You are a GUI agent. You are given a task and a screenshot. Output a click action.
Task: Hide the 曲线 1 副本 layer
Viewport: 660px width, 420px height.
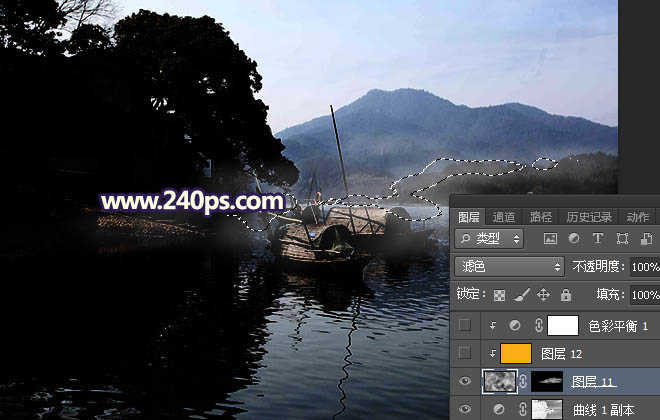[465, 409]
